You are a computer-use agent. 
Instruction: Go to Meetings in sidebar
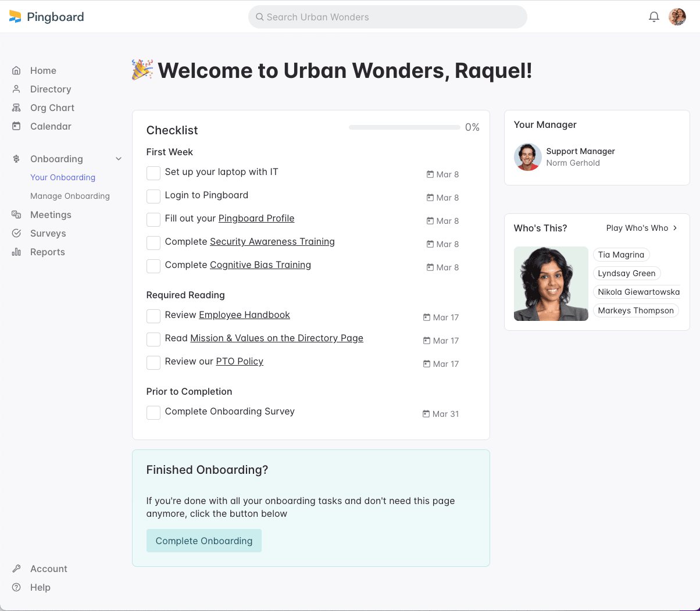[x=51, y=215]
